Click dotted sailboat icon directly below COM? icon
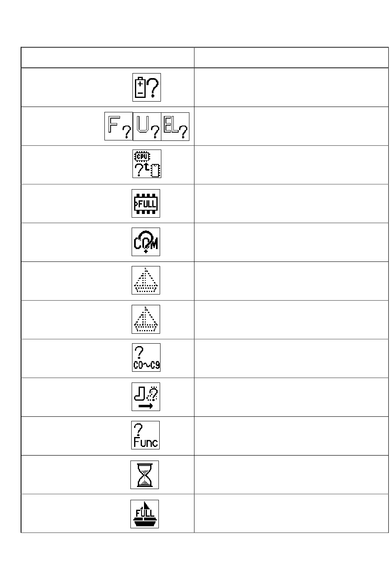This screenshot has width=392, height=582. tap(146, 280)
